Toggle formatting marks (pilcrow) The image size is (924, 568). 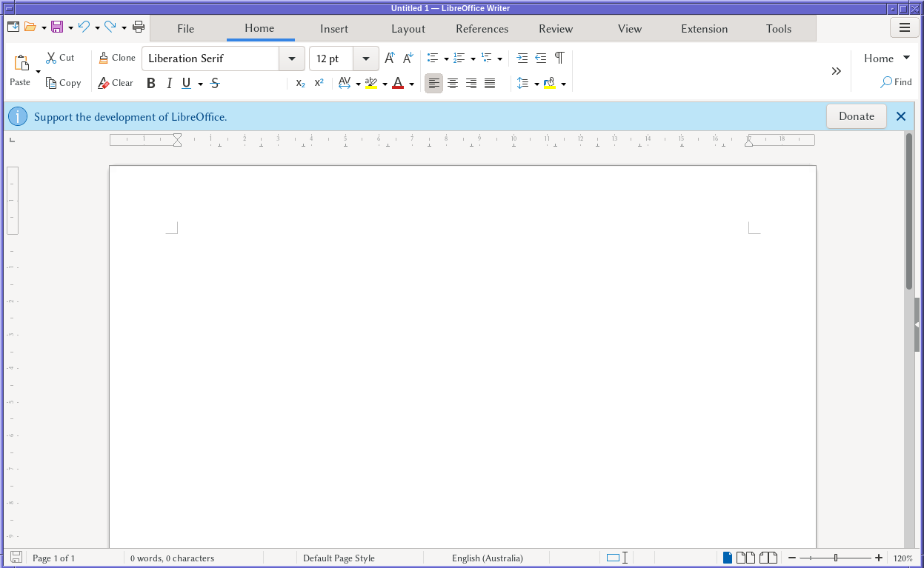coord(559,59)
